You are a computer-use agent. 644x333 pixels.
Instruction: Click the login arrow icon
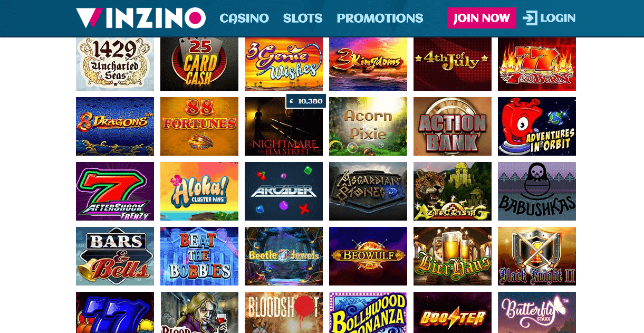coord(530,18)
